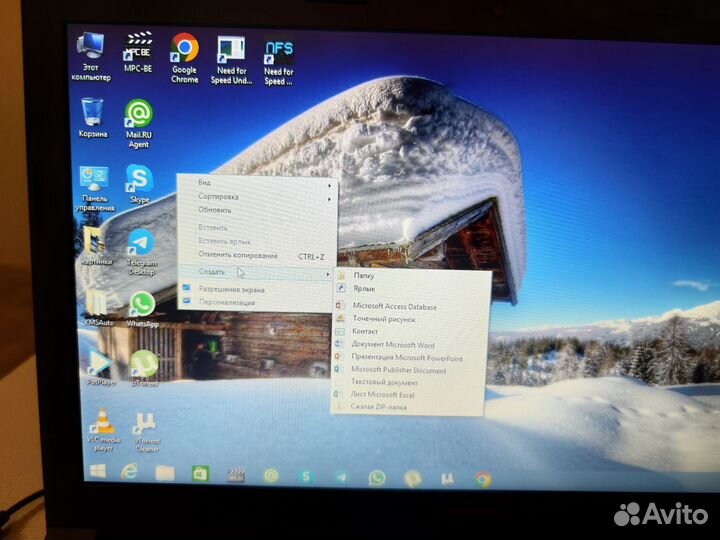Image resolution: width=720 pixels, height=540 pixels.
Task: Select the KMSAuto desktop icon
Action: click(x=98, y=308)
